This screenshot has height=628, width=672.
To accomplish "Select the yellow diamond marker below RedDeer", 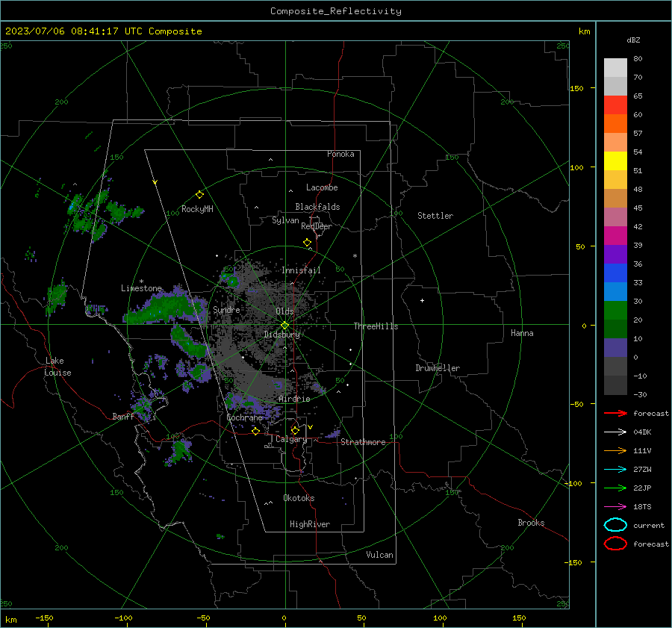I will coord(307,243).
